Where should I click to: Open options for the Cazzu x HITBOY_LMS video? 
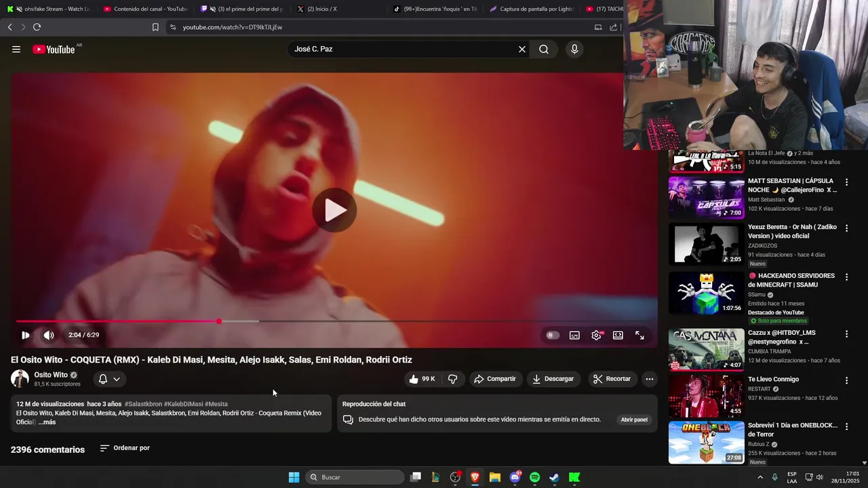(x=846, y=334)
